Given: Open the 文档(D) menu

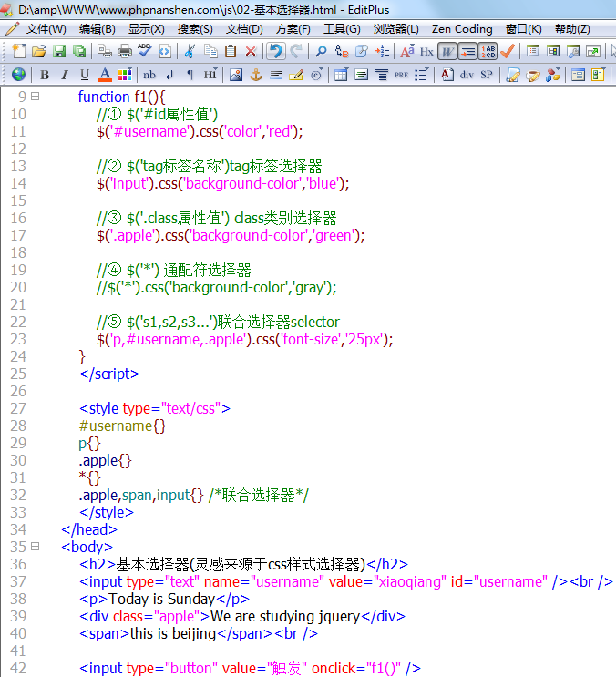Looking at the screenshot, I should point(244,29).
